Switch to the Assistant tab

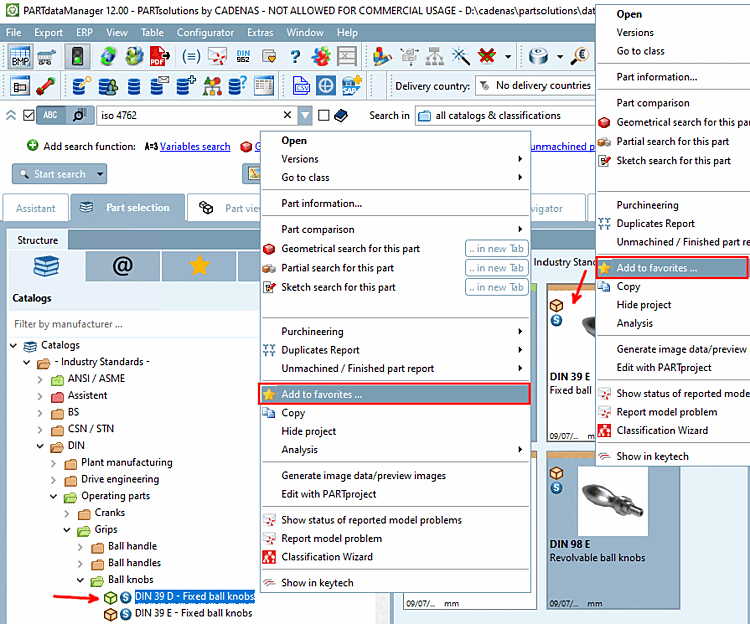[36, 208]
